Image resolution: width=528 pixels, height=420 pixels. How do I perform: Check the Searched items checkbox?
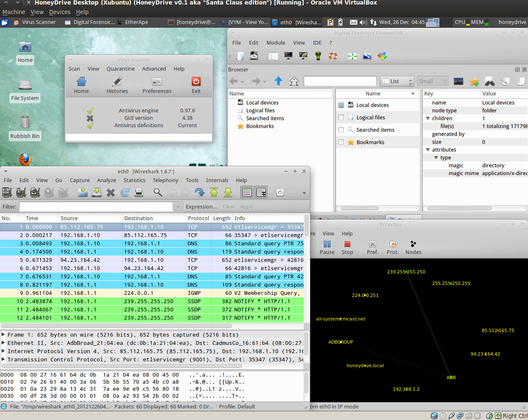341,130
